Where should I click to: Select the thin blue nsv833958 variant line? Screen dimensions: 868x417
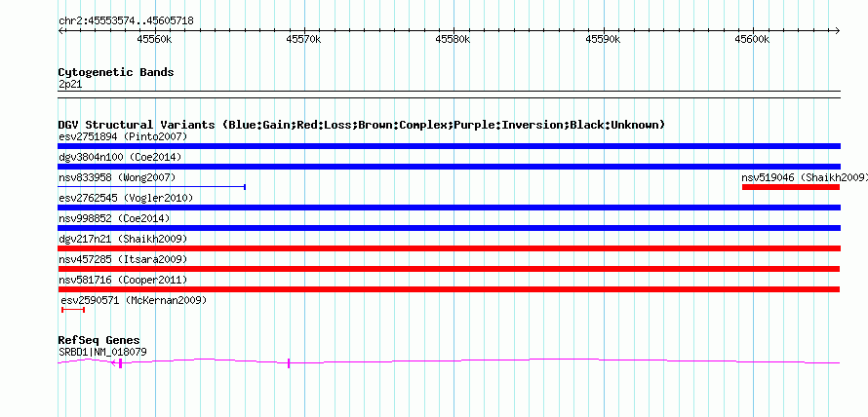[152, 187]
